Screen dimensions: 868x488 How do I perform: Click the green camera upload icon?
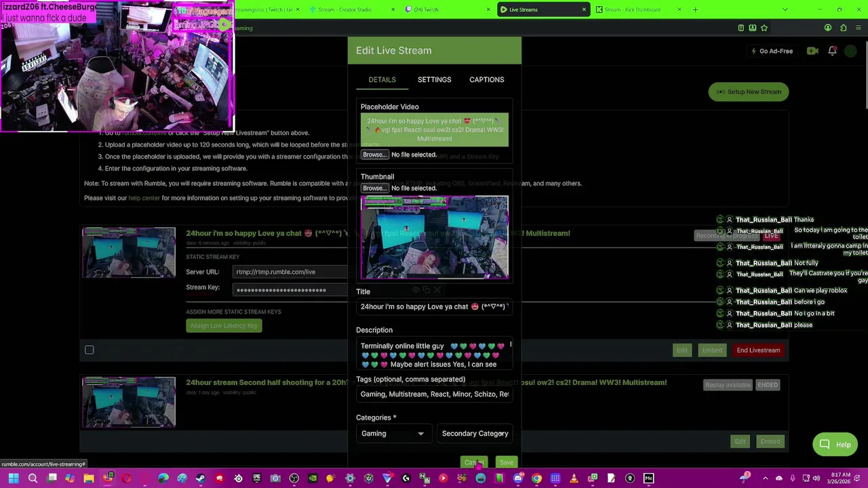click(x=812, y=51)
